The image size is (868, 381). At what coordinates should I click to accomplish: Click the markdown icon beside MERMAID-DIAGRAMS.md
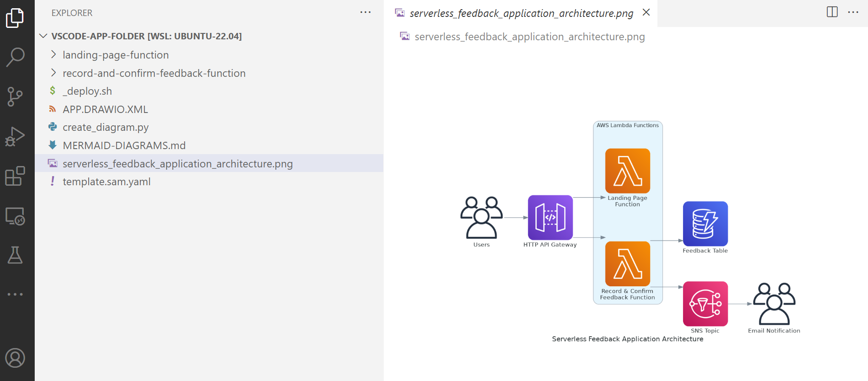(53, 145)
